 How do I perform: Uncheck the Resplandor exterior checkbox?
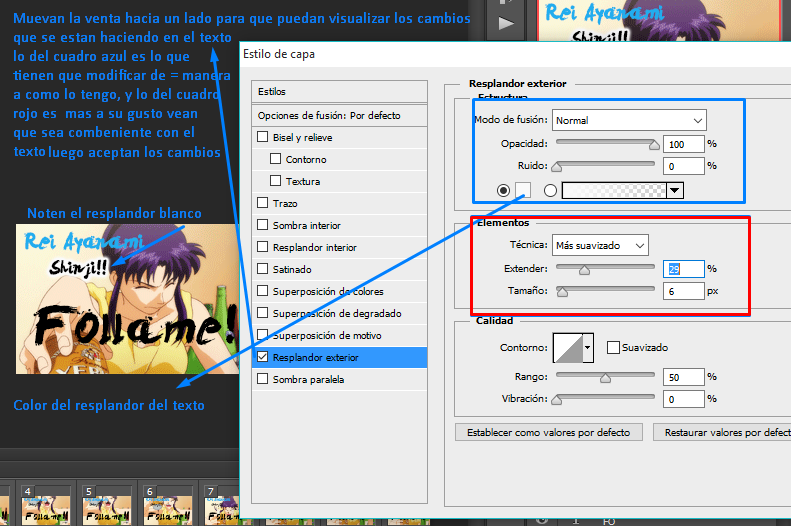pyautogui.click(x=262, y=357)
